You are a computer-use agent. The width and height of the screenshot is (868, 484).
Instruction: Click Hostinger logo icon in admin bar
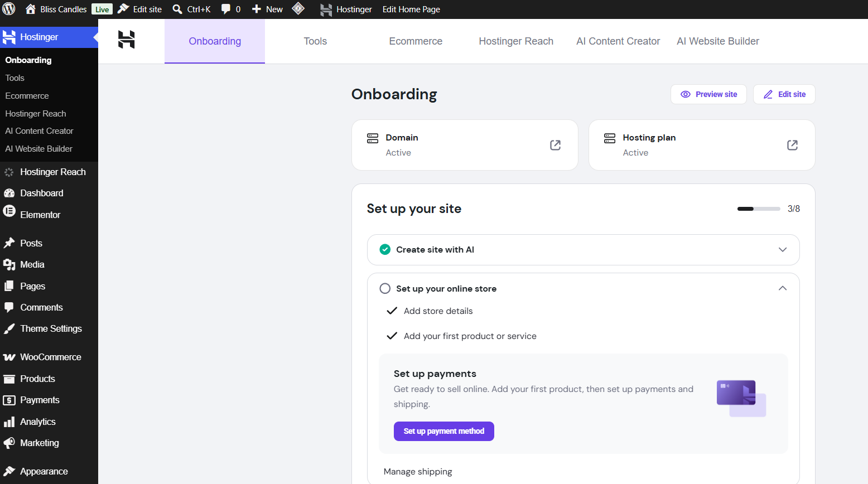326,9
